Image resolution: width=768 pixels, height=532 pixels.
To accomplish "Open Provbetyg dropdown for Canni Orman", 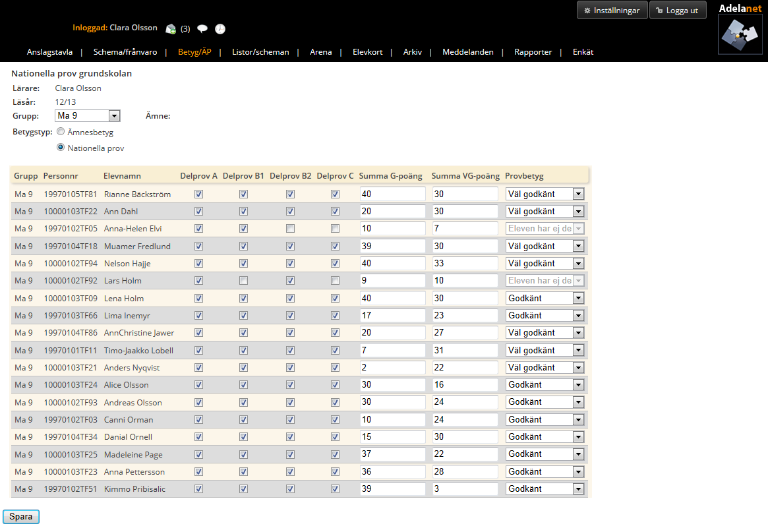I will [545, 419].
